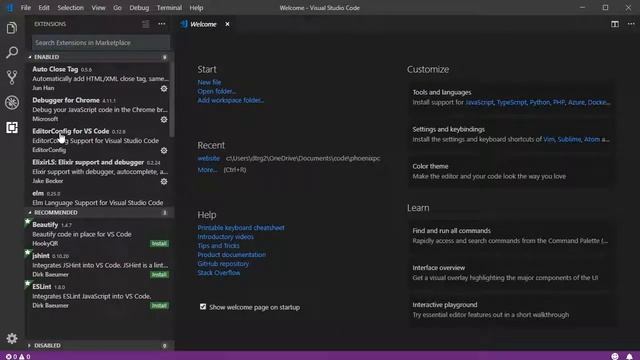This screenshot has width=640, height=360.
Task: Install the jshint extension
Action: [x=159, y=275]
